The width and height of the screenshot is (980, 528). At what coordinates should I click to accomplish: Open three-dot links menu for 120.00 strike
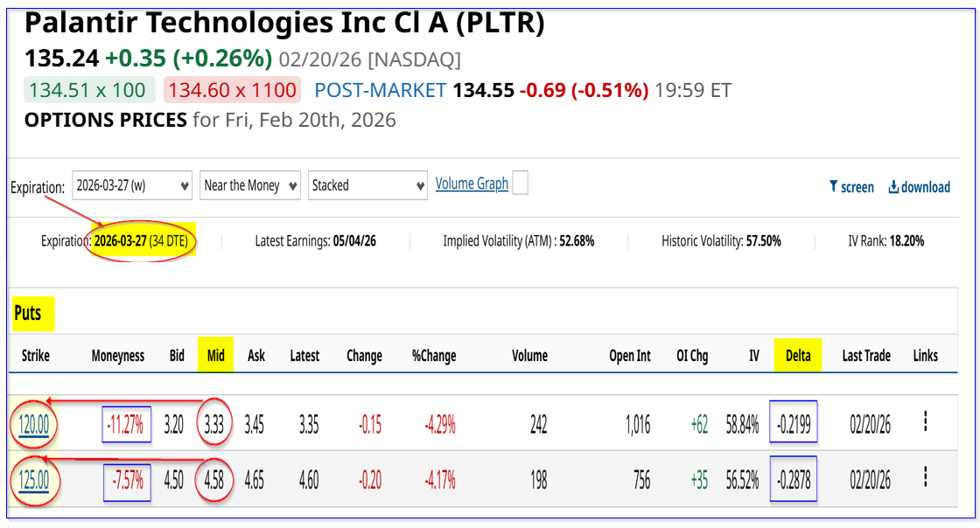[x=925, y=422]
